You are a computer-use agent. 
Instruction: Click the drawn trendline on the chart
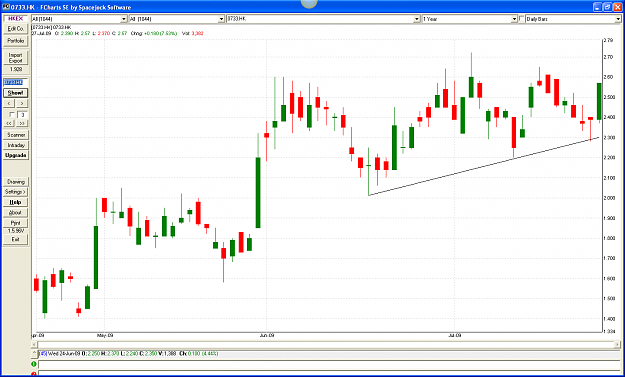483,167
